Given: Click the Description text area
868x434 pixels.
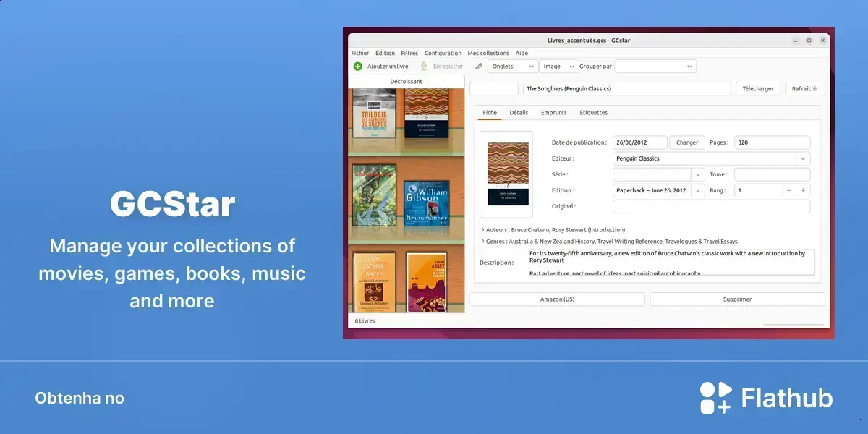Looking at the screenshot, I should [x=672, y=263].
